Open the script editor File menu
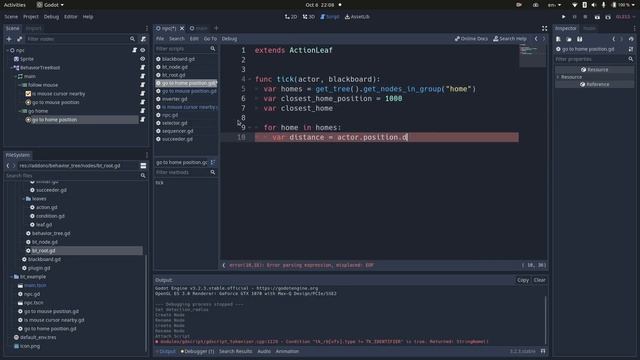Viewport: 640px width, 360px height. [160, 39]
